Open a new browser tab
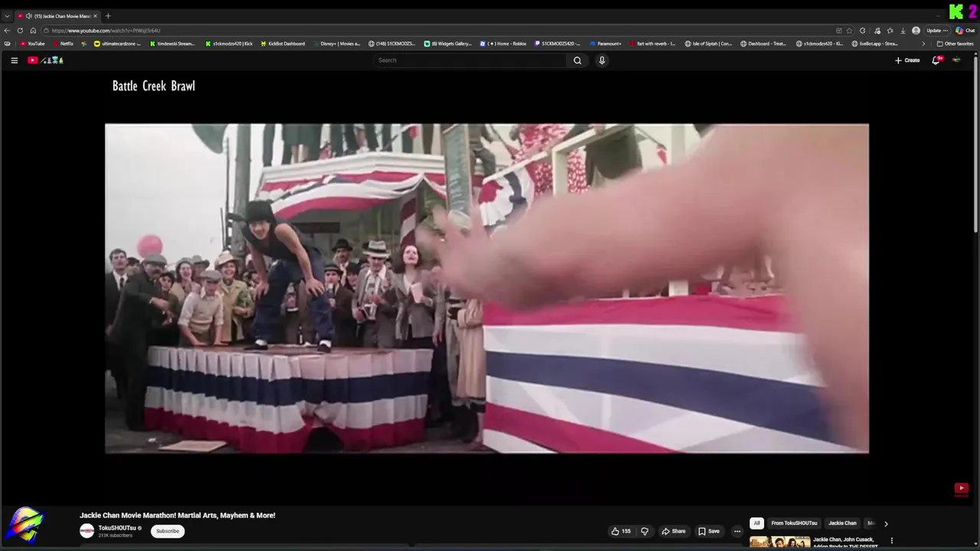Image resolution: width=980 pixels, height=551 pixels. tap(108, 16)
